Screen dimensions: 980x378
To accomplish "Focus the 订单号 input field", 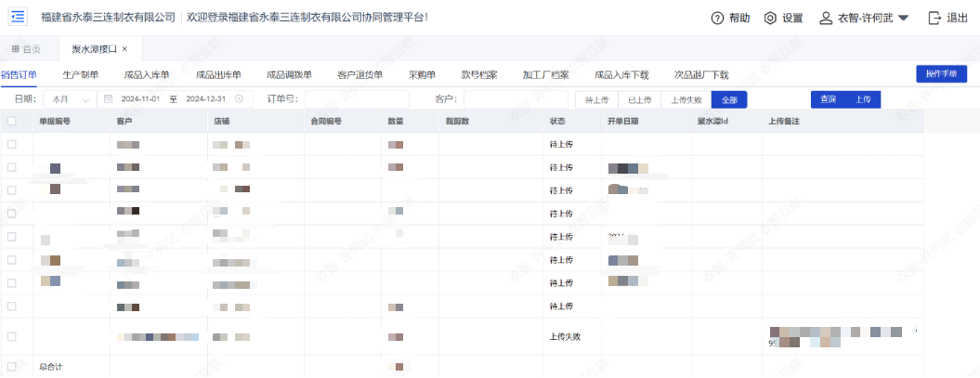I will click(356, 98).
